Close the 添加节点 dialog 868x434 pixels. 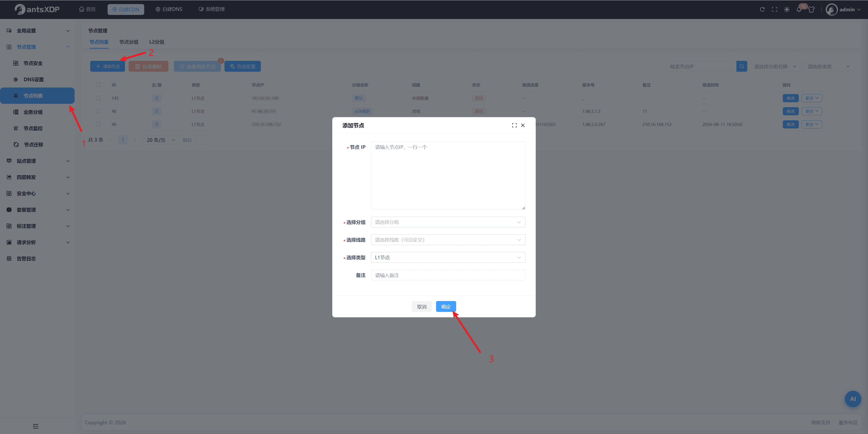(523, 125)
